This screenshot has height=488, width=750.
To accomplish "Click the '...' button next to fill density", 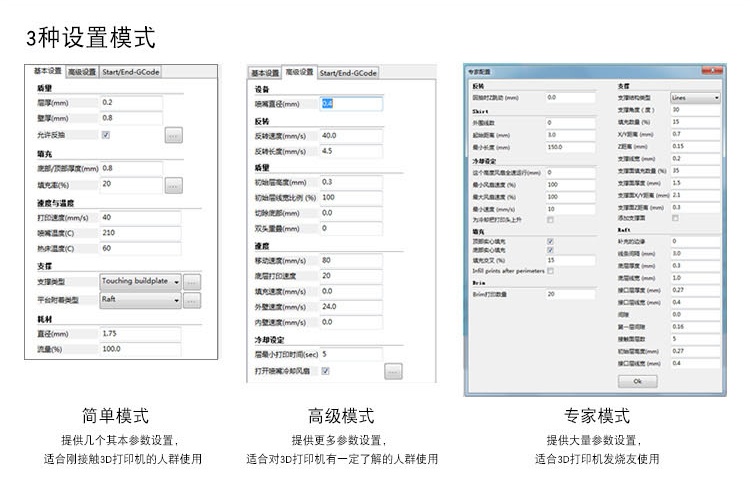I will pos(173,185).
